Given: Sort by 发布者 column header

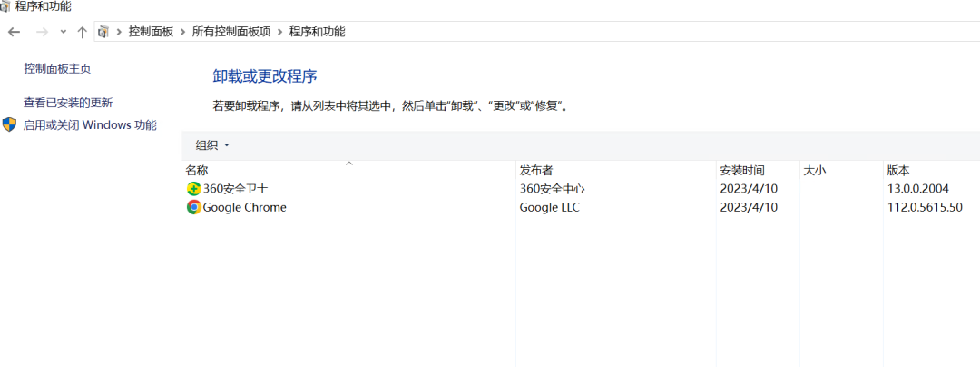Looking at the screenshot, I should pyautogui.click(x=536, y=170).
